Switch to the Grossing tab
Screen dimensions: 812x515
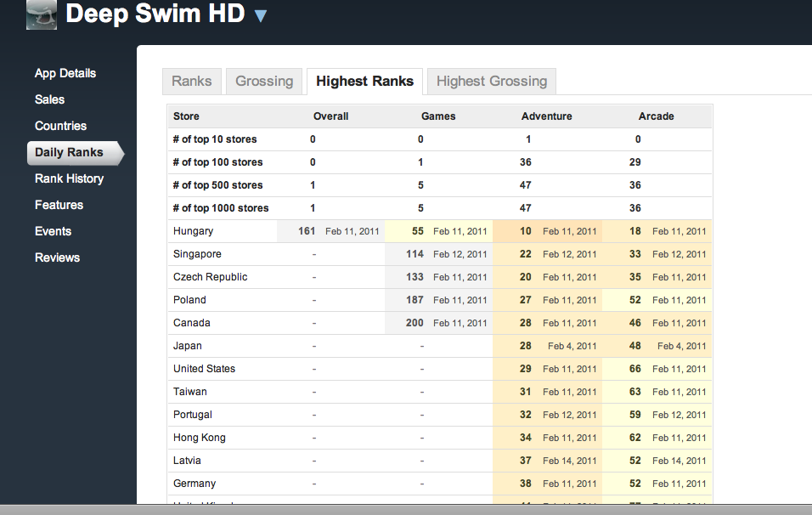tap(264, 82)
